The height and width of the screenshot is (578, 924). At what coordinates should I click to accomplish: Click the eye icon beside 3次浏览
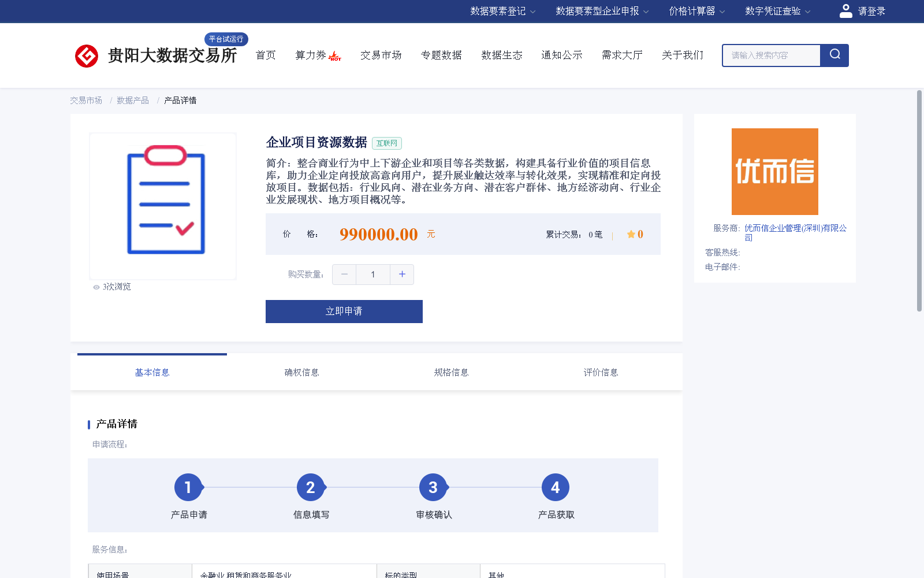tap(96, 287)
